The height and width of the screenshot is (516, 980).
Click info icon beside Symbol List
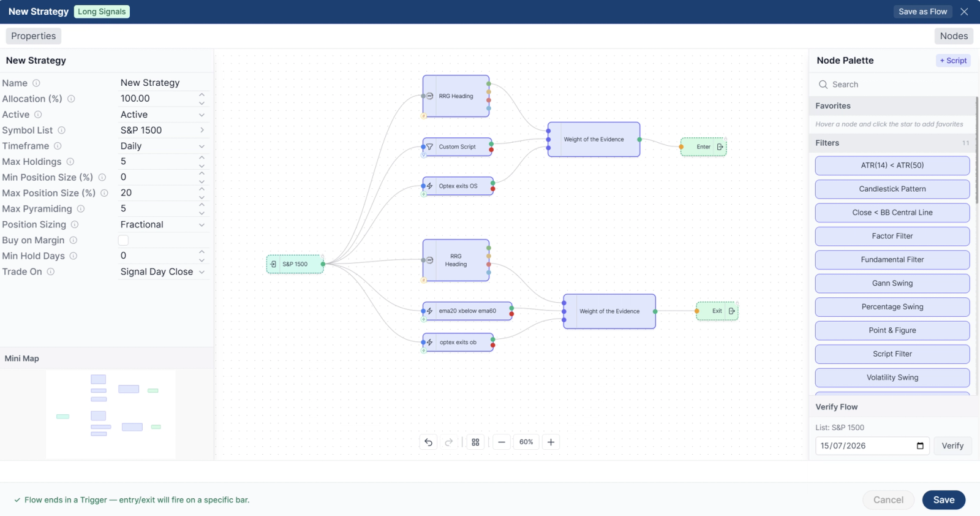pos(61,130)
